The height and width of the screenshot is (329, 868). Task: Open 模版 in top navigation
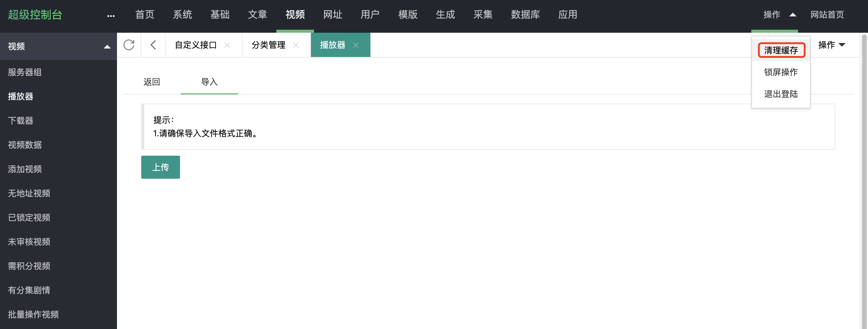pos(408,15)
